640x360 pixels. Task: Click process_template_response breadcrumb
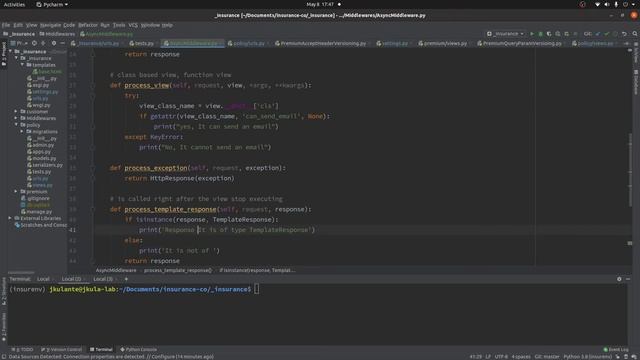(178, 270)
